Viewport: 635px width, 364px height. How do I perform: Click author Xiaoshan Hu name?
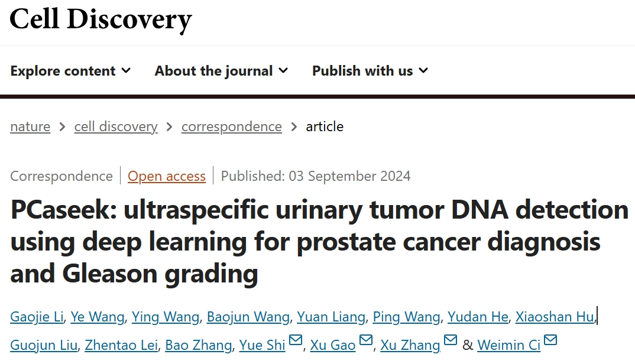[x=555, y=317]
